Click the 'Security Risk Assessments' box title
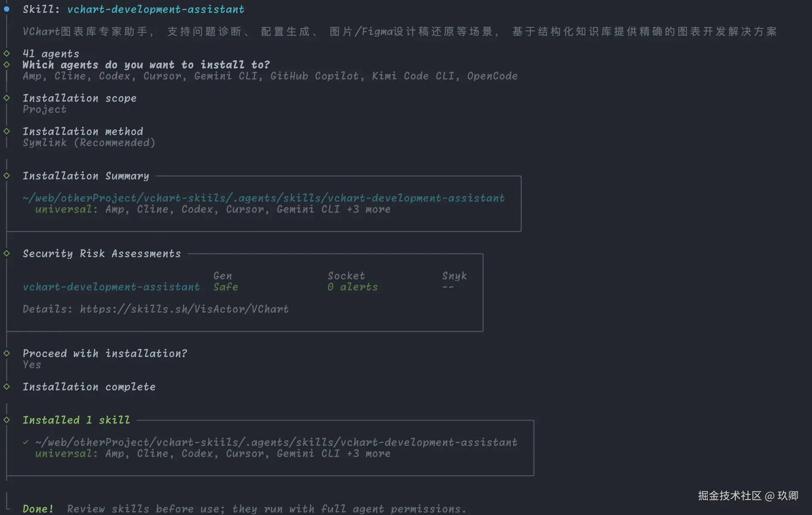Screen dimensions: 812x515 [x=102, y=254]
